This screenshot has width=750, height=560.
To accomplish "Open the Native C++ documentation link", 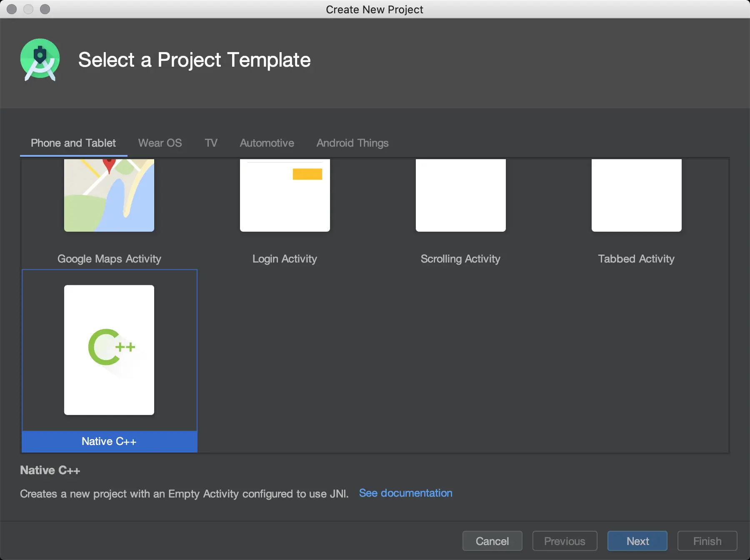I will coord(405,493).
